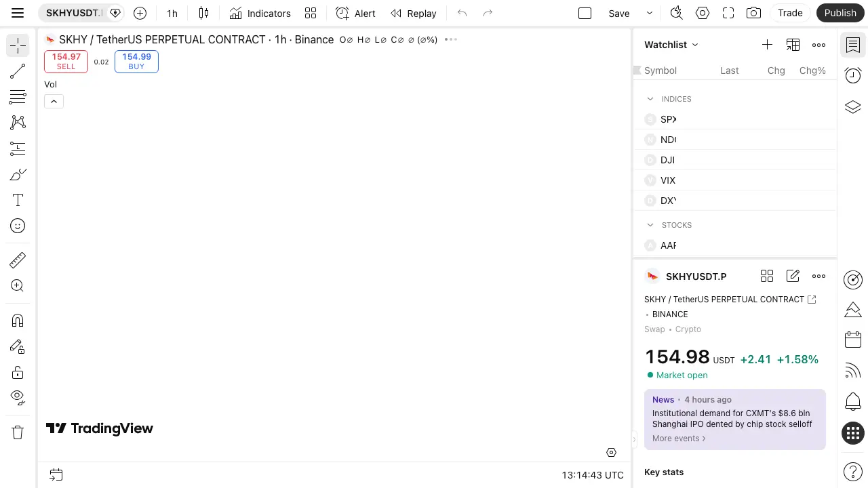Open the quick search icon

(x=676, y=13)
